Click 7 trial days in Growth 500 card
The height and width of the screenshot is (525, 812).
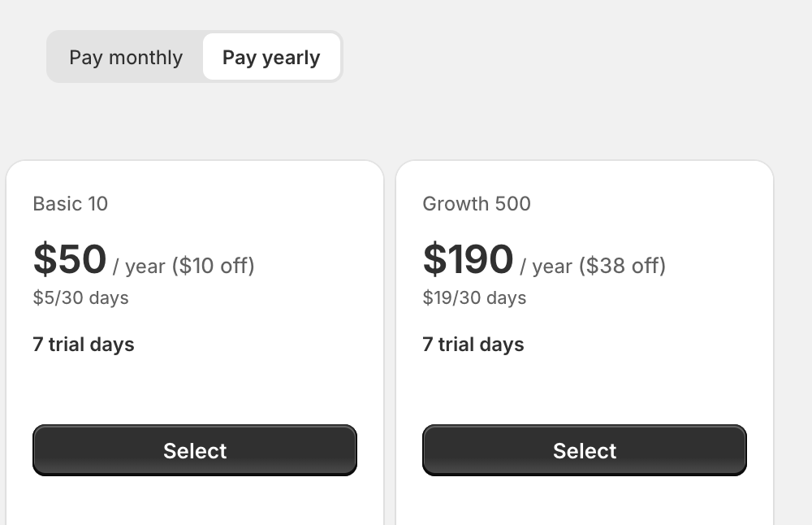473,345
